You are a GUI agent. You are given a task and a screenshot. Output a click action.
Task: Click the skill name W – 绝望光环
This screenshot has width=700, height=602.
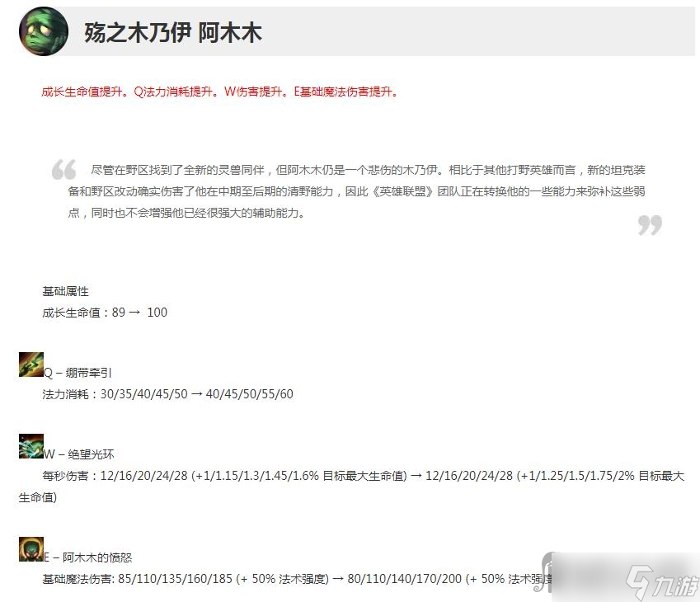tap(79, 454)
